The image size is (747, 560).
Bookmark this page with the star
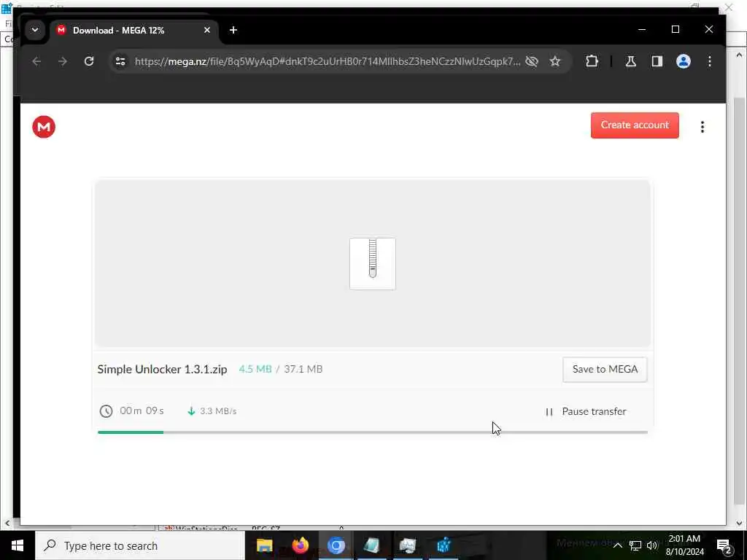[555, 61]
